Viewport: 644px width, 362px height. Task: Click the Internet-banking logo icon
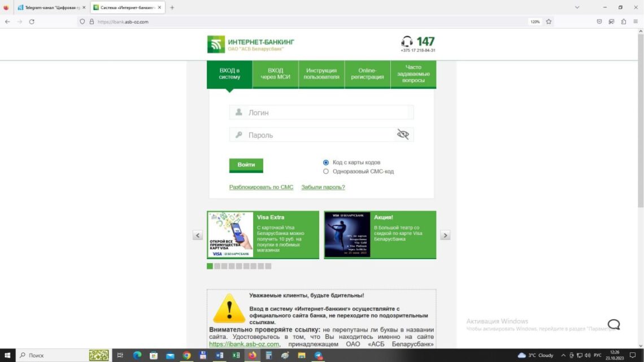tap(216, 44)
